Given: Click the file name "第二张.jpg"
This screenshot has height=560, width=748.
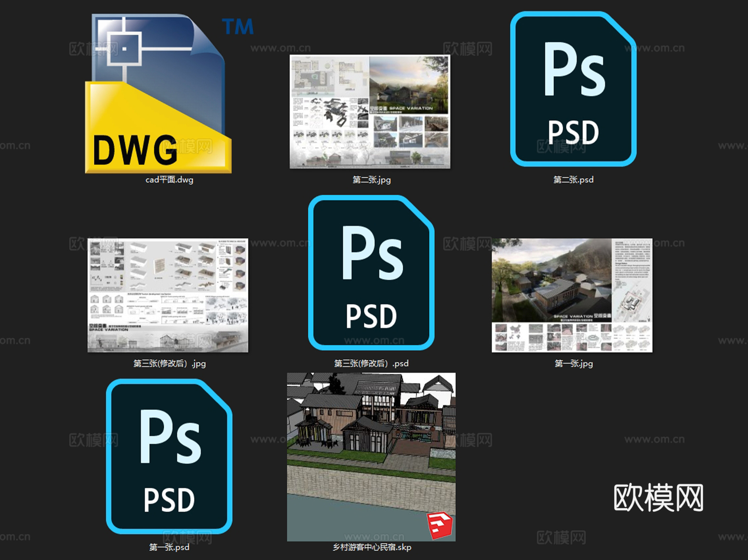Looking at the screenshot, I should 372,180.
